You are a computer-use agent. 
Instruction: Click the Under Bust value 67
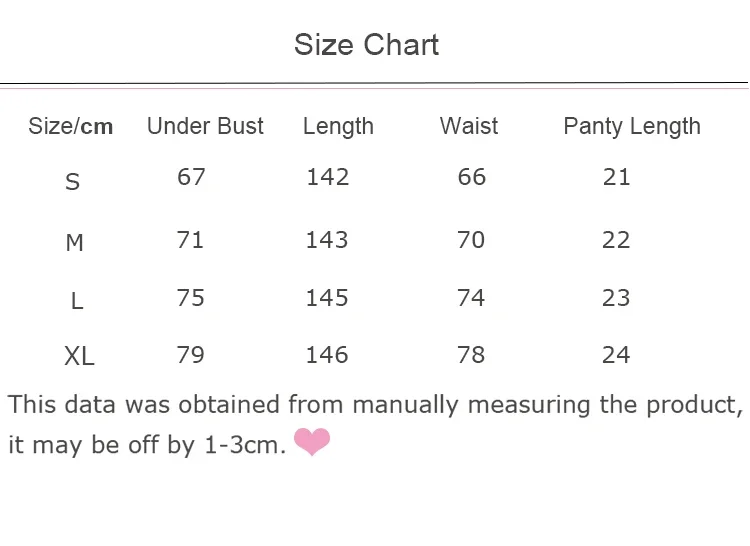[191, 177]
